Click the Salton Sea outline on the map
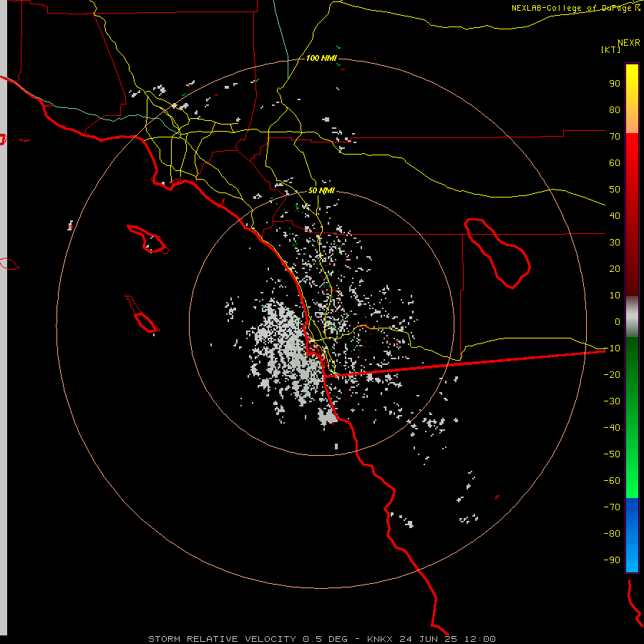Viewport: 644px width, 644px height. (x=497, y=253)
